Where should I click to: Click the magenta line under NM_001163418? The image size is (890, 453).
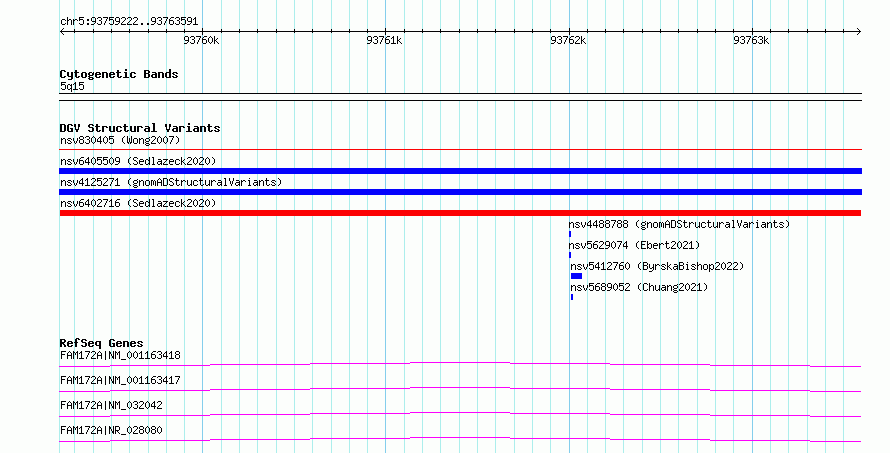(460, 364)
